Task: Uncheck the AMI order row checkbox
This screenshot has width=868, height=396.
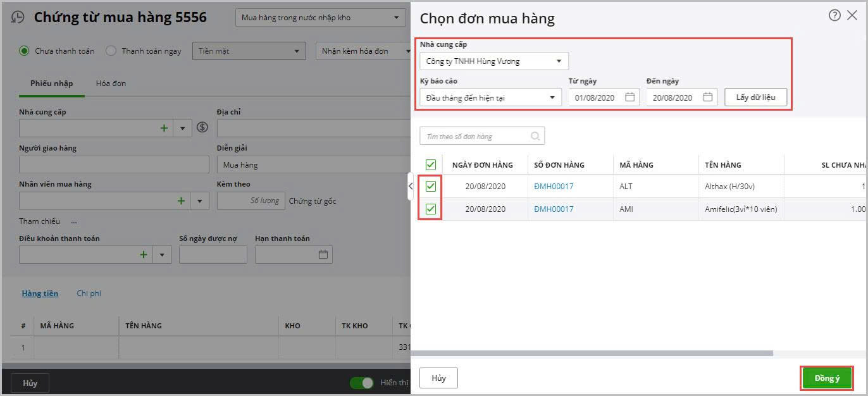Action: click(431, 209)
